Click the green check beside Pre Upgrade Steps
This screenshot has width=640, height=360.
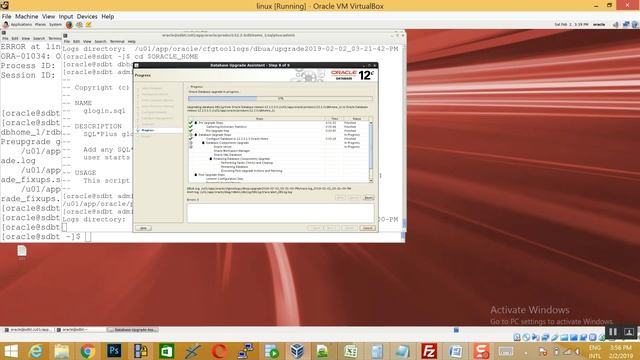(x=191, y=122)
